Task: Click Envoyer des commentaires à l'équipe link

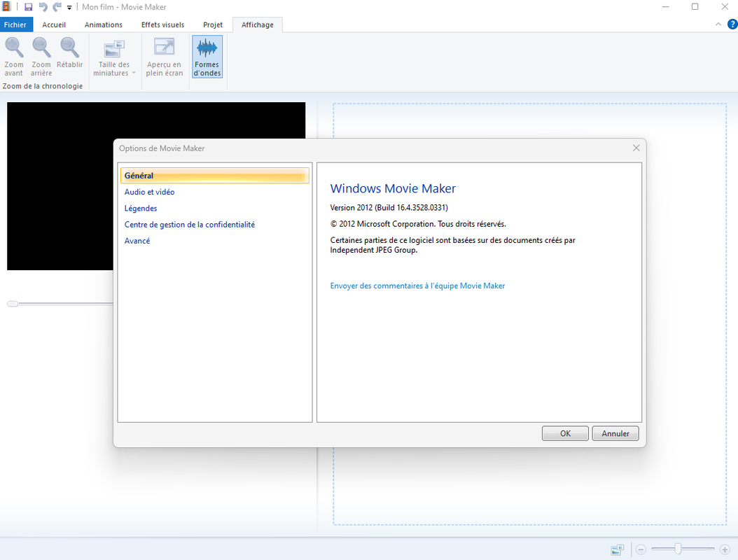Action: (417, 286)
